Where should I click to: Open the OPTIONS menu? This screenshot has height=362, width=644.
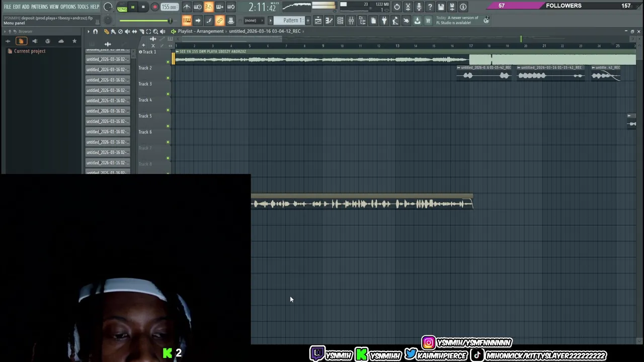pyautogui.click(x=68, y=7)
